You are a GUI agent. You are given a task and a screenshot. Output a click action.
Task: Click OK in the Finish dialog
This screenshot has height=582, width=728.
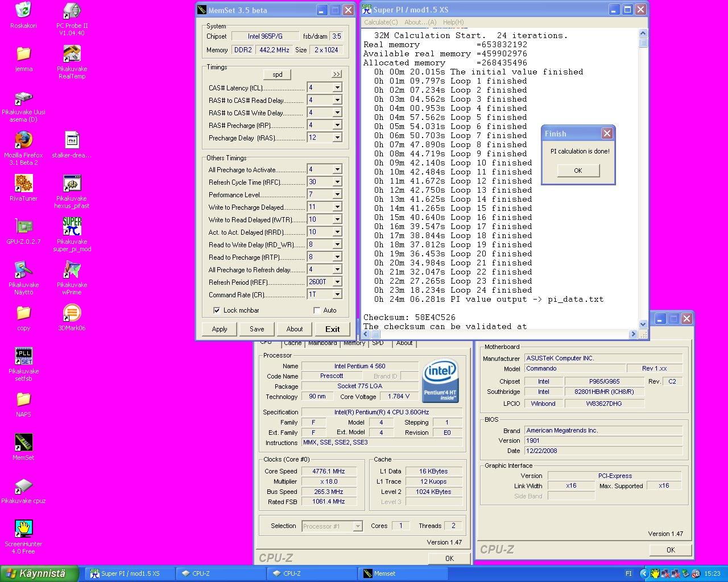pyautogui.click(x=578, y=171)
